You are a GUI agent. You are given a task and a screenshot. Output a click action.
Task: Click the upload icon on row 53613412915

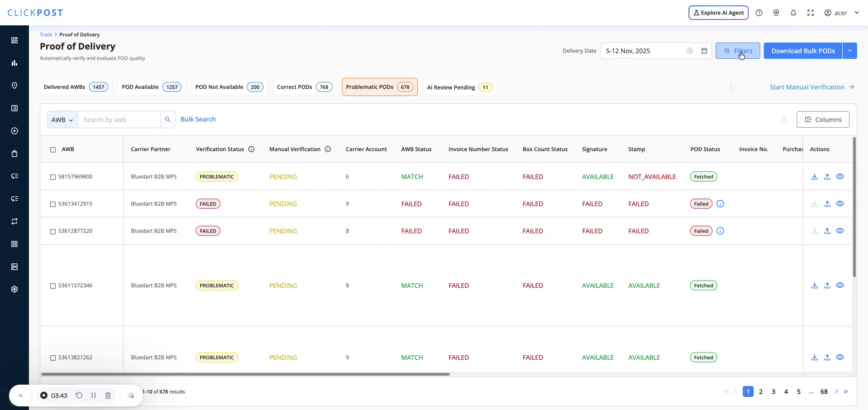pyautogui.click(x=827, y=204)
